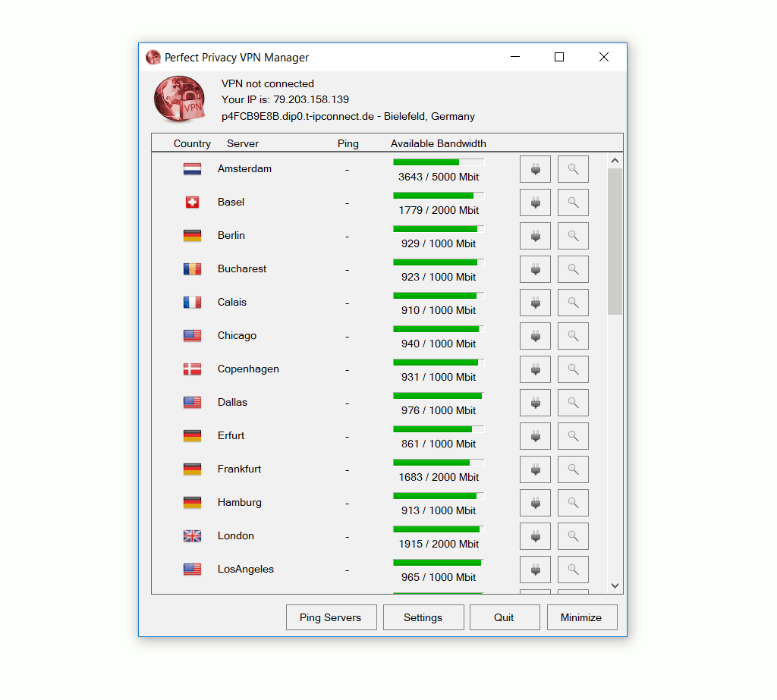Click the French flag next to Calais

[x=192, y=303]
